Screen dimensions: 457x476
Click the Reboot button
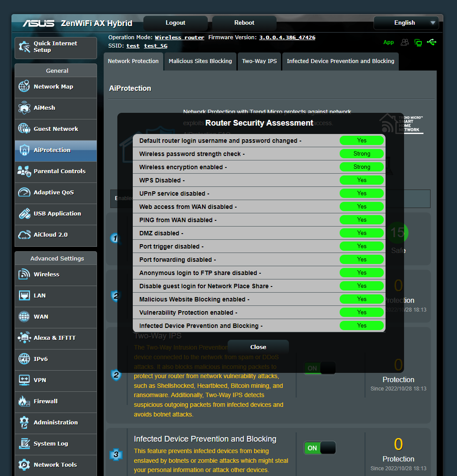pyautogui.click(x=243, y=22)
